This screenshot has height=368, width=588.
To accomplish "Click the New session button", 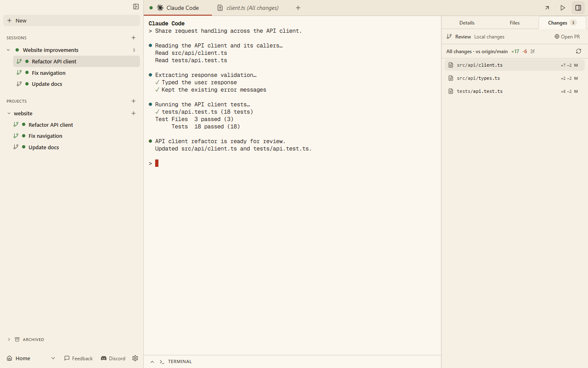I will (x=71, y=20).
